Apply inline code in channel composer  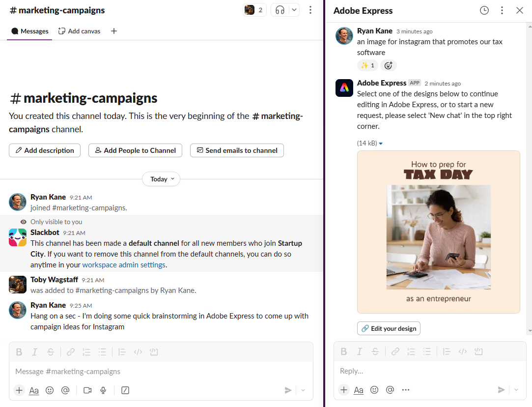click(x=138, y=352)
